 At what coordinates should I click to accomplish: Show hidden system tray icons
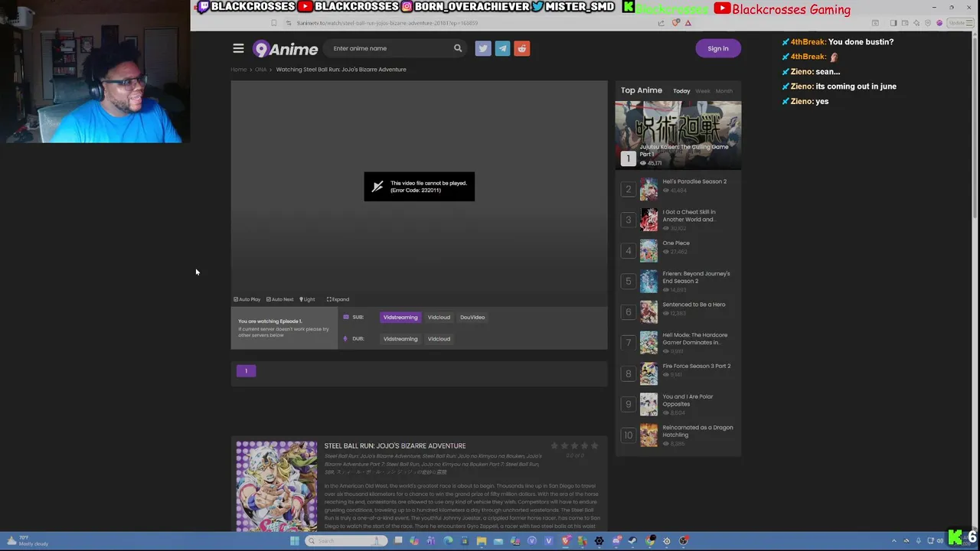(893, 541)
